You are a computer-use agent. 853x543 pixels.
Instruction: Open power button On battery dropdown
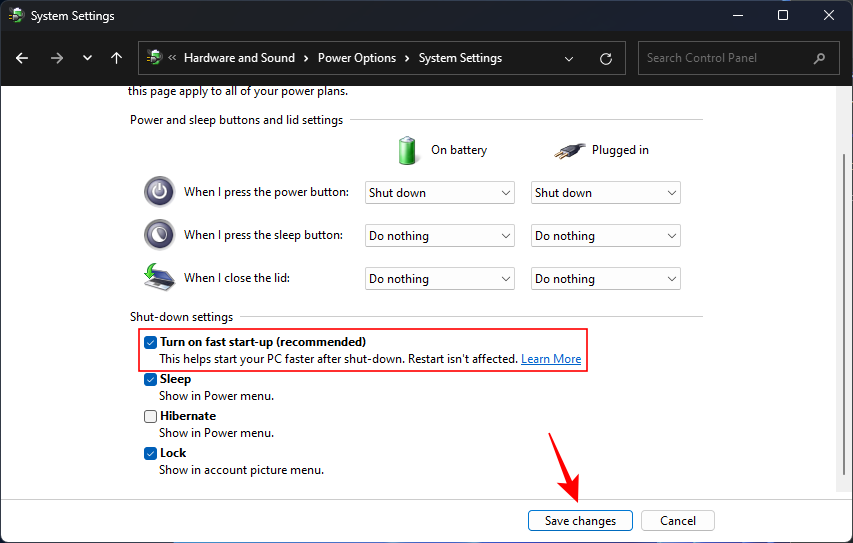coord(440,193)
